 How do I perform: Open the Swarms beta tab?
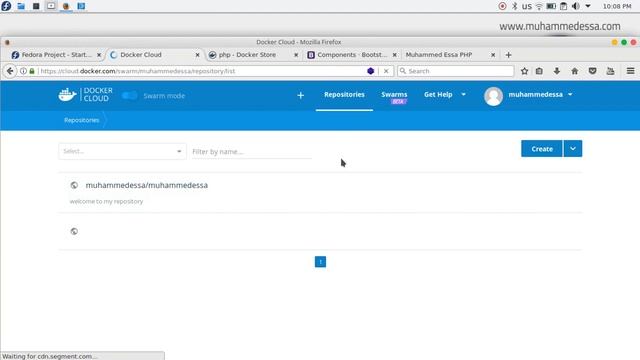pos(394,96)
